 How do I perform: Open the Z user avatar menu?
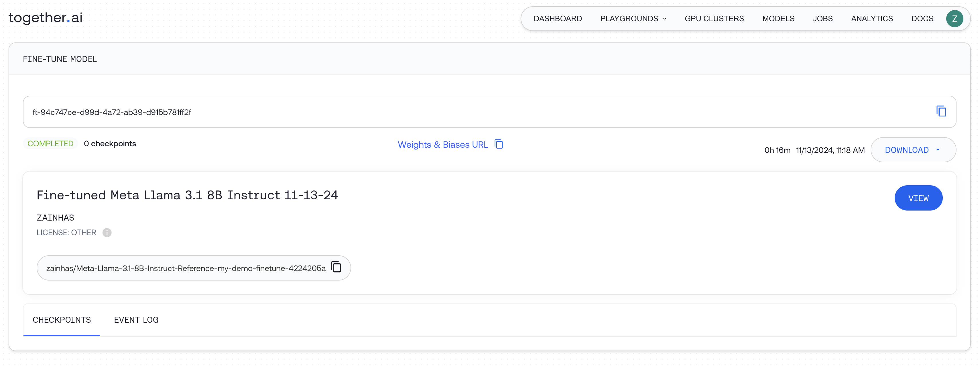click(954, 19)
